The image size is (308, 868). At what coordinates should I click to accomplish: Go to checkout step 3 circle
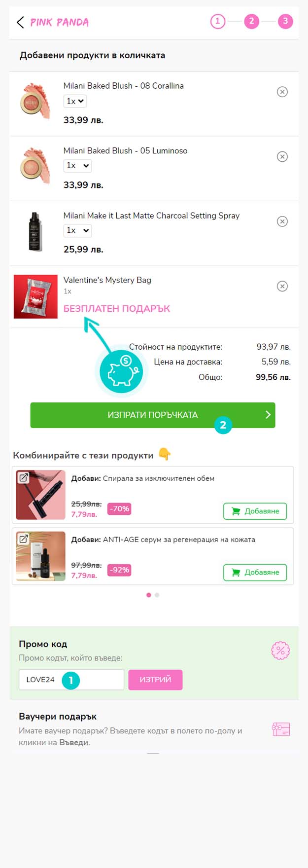point(285,21)
